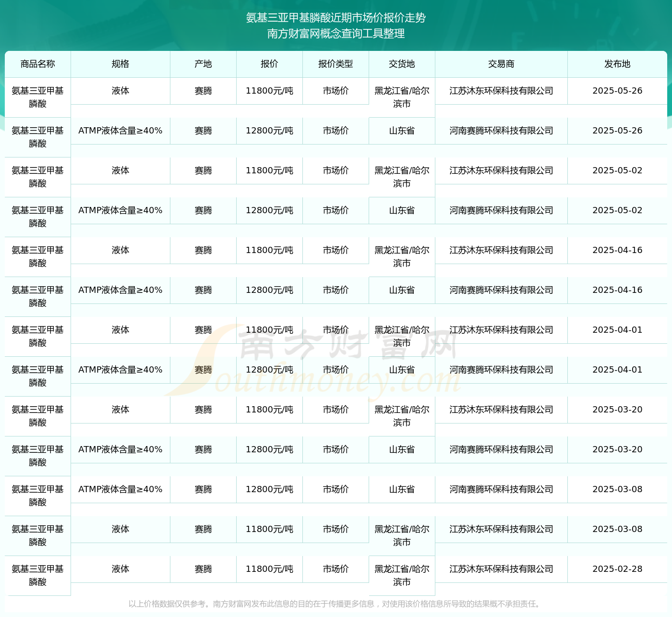Click 11800元/吨 in the 2025-02-28 row

tap(269, 569)
